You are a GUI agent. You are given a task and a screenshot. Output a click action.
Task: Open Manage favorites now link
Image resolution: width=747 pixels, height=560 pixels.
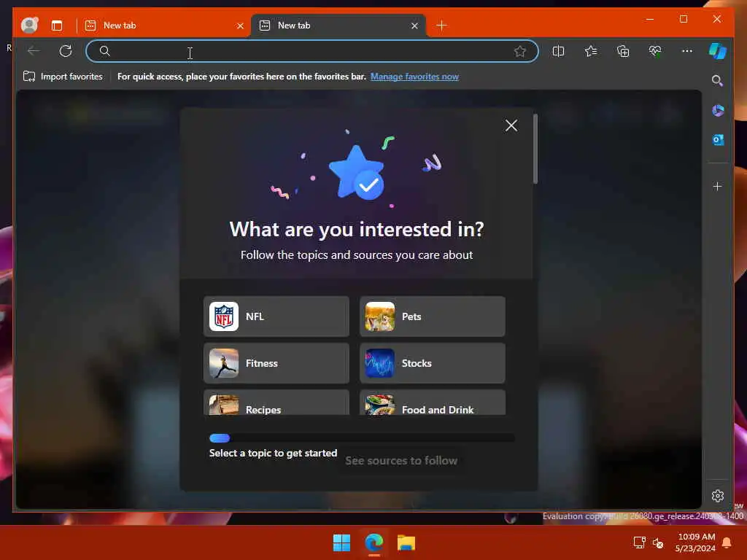(414, 77)
